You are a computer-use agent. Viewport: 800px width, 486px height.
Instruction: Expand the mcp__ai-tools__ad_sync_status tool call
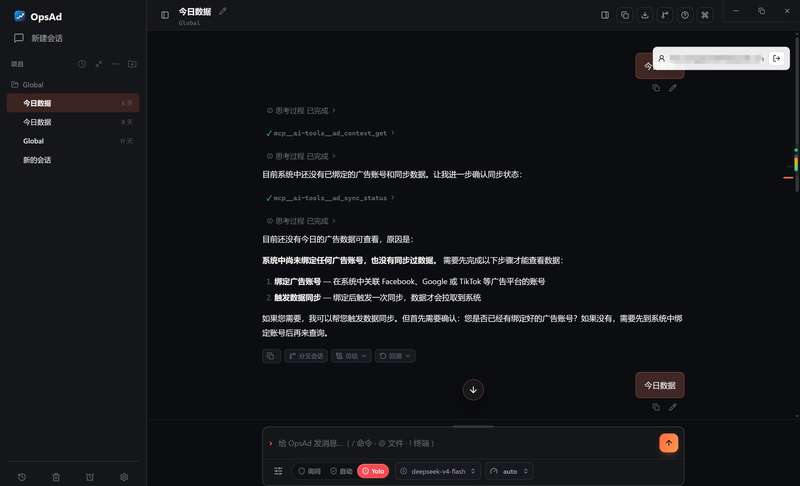[330, 198]
